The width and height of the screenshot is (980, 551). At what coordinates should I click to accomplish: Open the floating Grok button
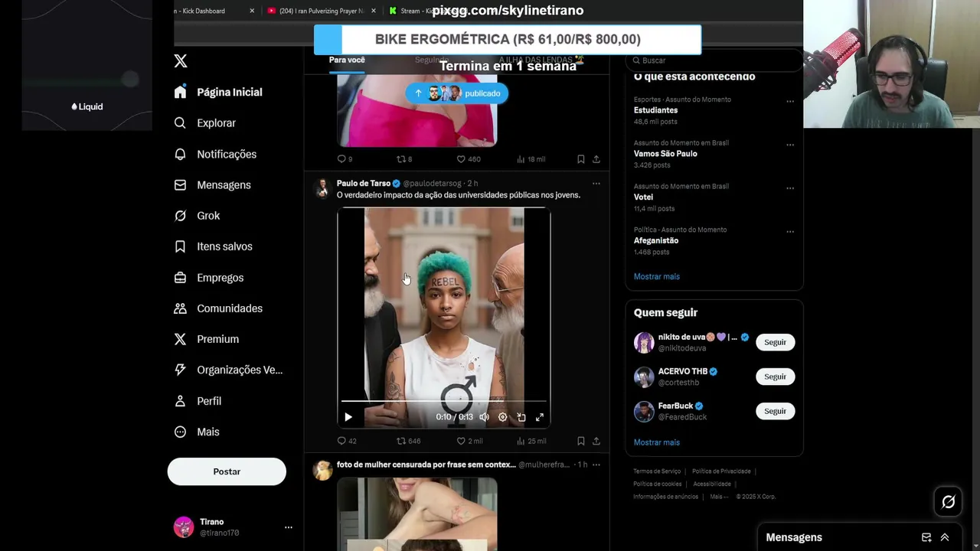(949, 502)
